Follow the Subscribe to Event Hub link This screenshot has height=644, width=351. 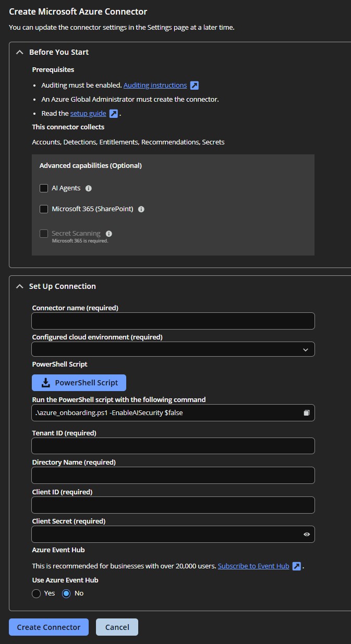(253, 566)
